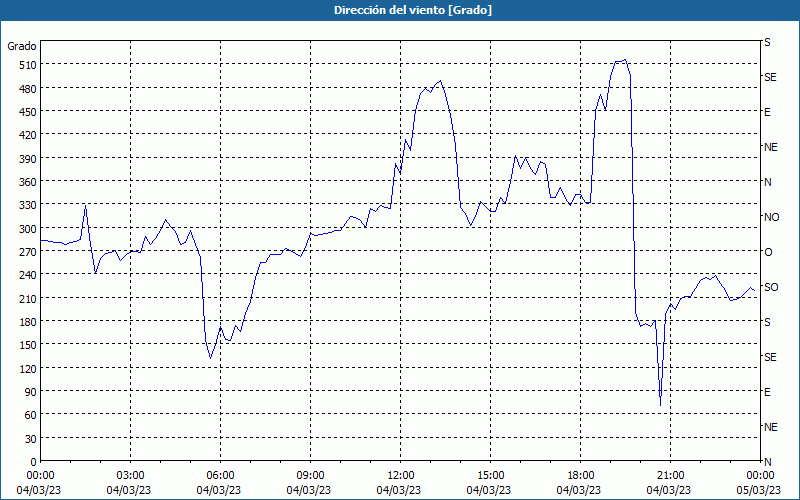Click the 15:00 time label

coord(490,476)
